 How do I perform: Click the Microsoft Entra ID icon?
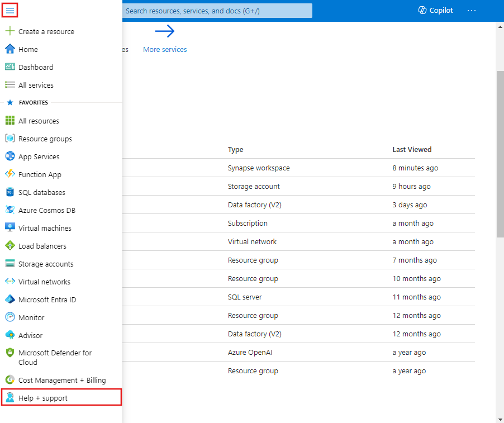point(10,300)
